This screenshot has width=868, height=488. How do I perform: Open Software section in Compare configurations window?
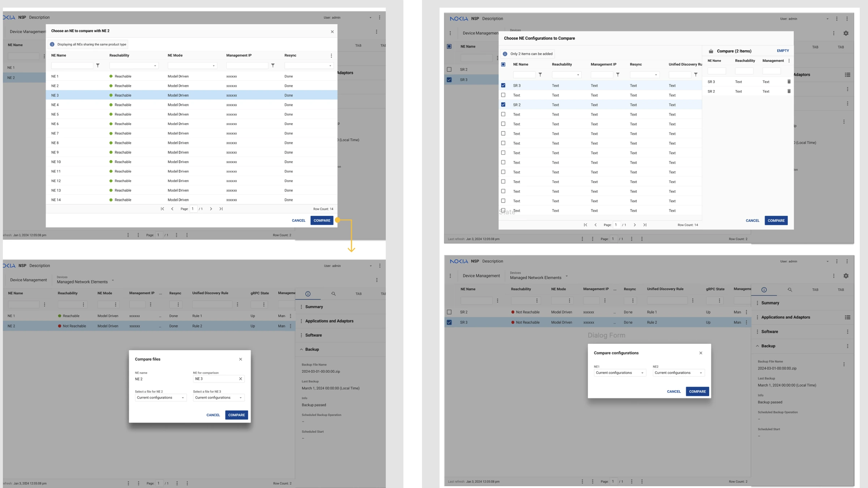click(769, 332)
